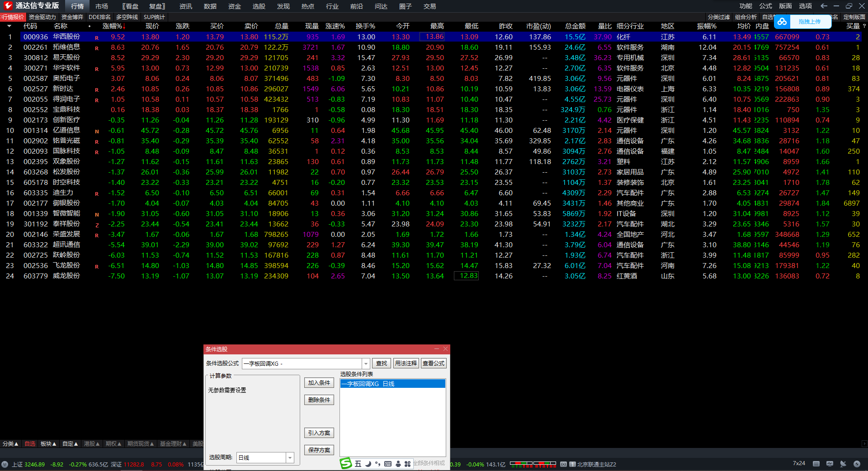
Task: Click the 自选 bottom tab
Action: [30, 444]
